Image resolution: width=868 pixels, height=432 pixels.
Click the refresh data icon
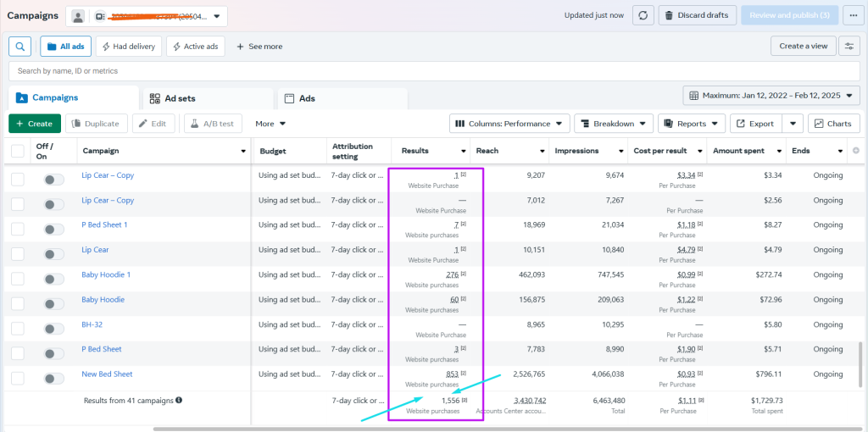(x=645, y=15)
